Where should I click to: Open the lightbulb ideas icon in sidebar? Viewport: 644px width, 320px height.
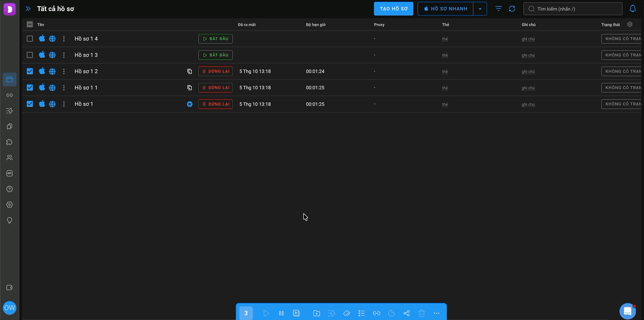pyautogui.click(x=9, y=220)
